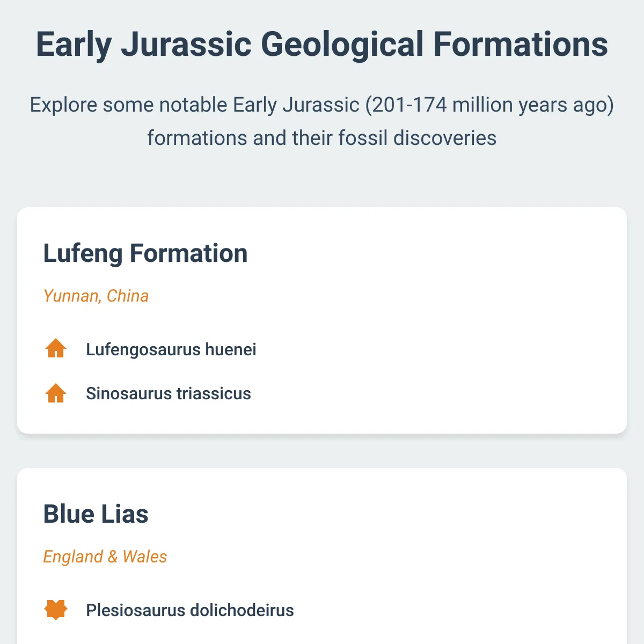The height and width of the screenshot is (644, 644).
Task: Click the word "Geological" in the page title
Action: 342,44
